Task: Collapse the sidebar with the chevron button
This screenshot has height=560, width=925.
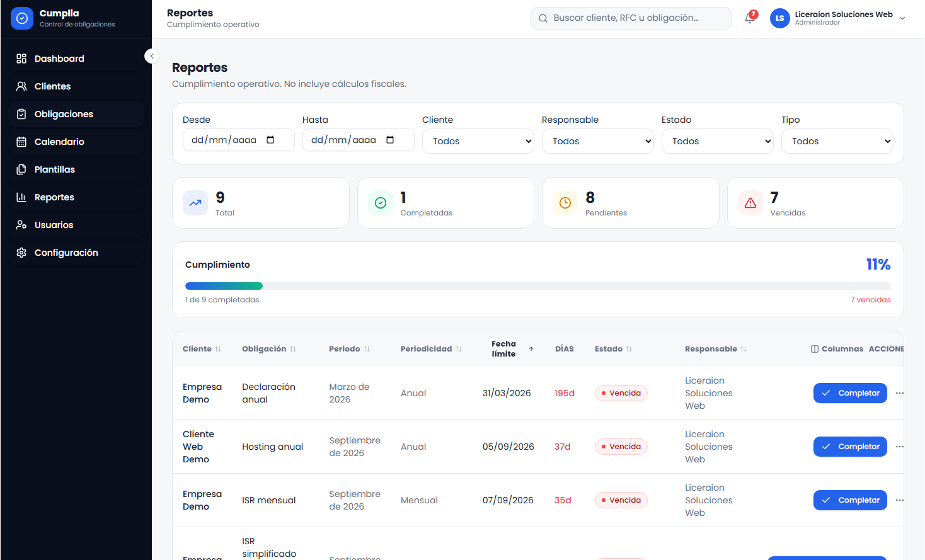Action: coord(151,56)
